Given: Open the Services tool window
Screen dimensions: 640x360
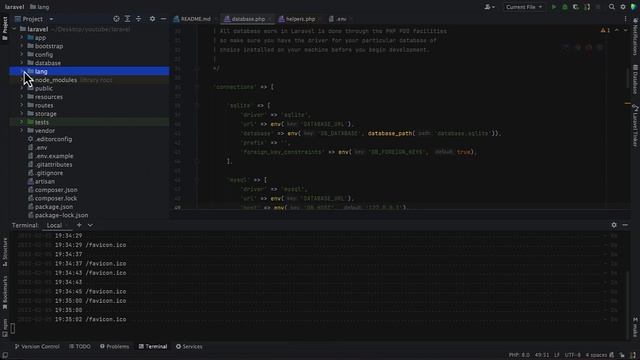Looking at the screenshot, I should click(x=189, y=347).
